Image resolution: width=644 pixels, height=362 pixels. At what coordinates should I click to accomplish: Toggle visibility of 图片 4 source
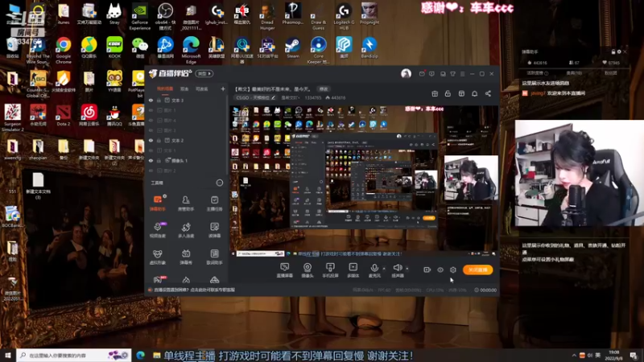(151, 120)
